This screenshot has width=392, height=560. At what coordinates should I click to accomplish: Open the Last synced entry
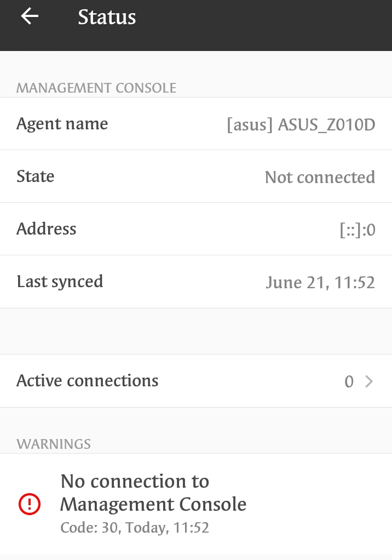coord(196,282)
